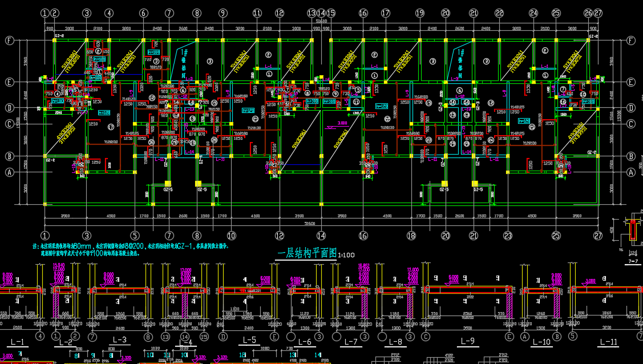Click bubble 5 in the L-11 detail

tap(573, 337)
